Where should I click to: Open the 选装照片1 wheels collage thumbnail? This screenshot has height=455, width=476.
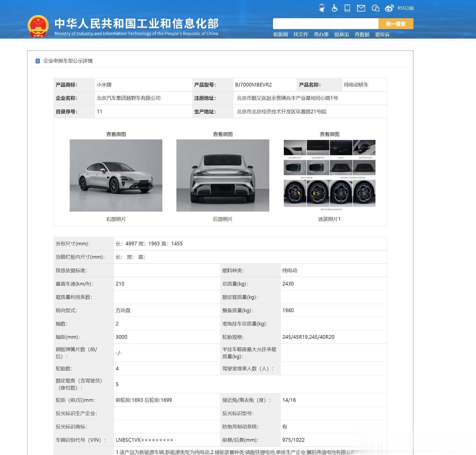pyautogui.click(x=329, y=175)
